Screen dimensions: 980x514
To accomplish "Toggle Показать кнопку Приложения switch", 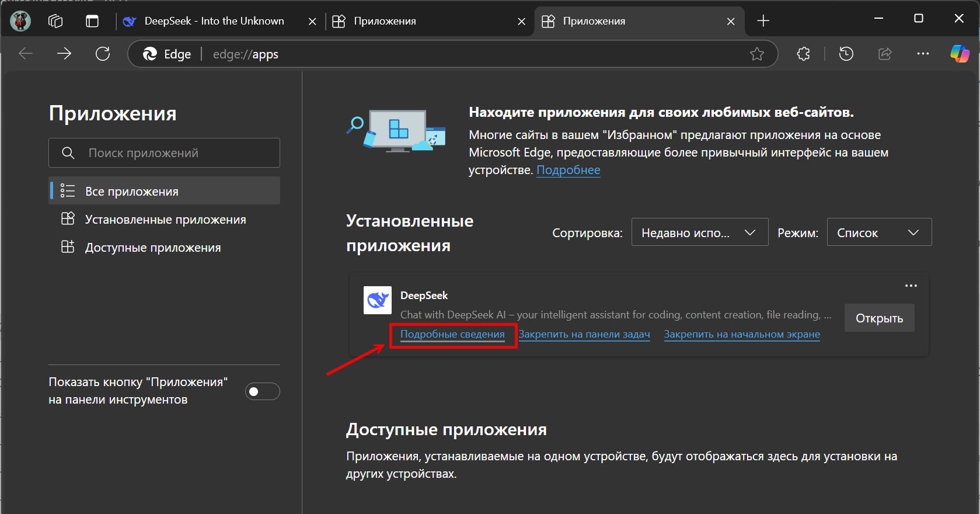I will pyautogui.click(x=263, y=391).
